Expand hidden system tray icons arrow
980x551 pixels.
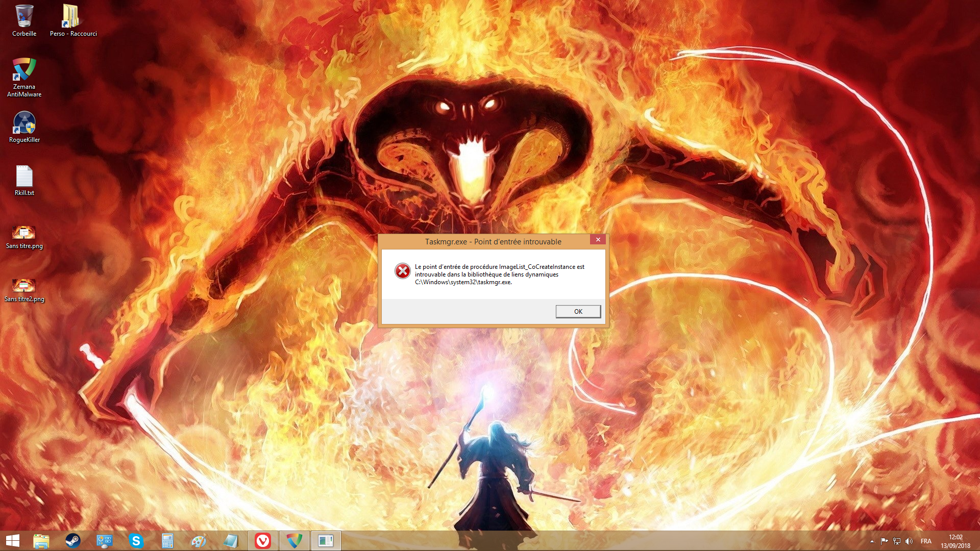872,541
